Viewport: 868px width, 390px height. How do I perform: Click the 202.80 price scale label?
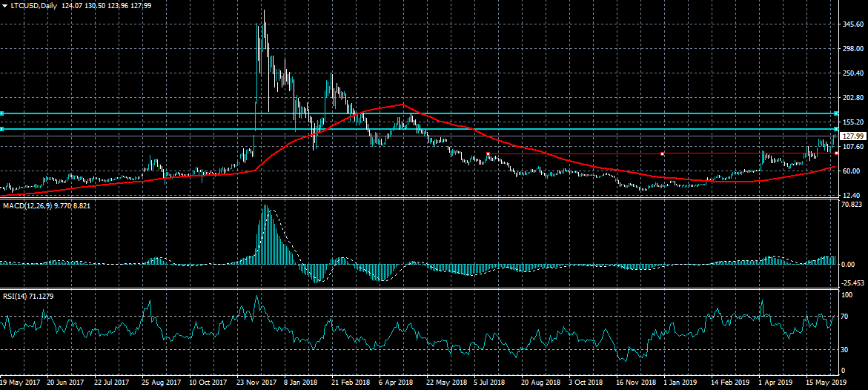pyautogui.click(x=852, y=98)
